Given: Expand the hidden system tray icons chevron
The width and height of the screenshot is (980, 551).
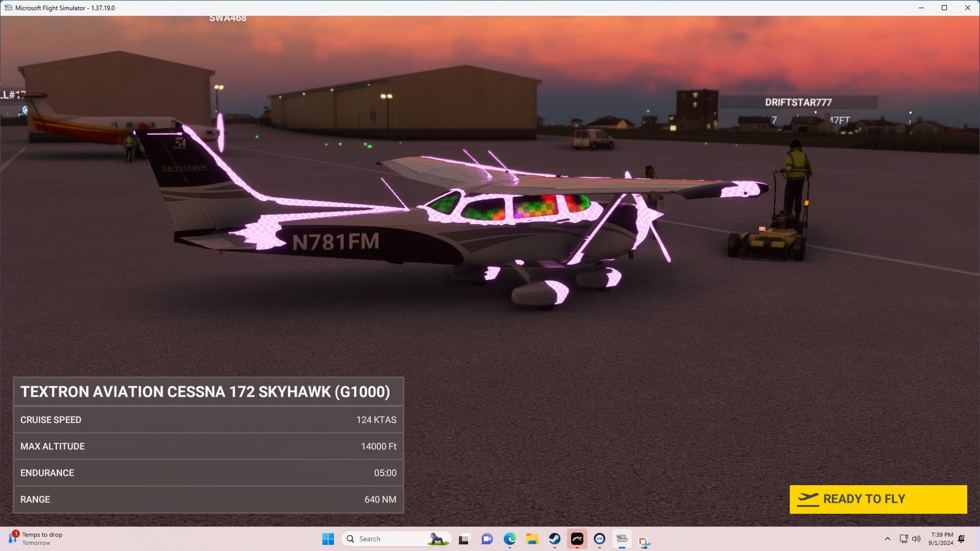Looking at the screenshot, I should (x=888, y=538).
